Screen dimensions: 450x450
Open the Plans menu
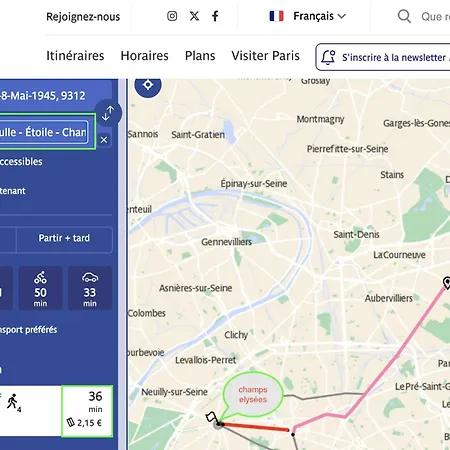pos(200,56)
